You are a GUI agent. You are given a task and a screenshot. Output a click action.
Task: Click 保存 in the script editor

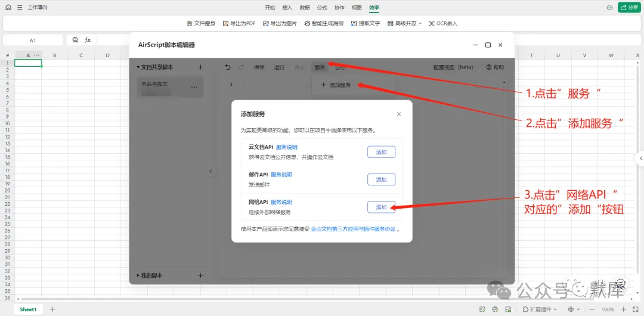pyautogui.click(x=259, y=67)
